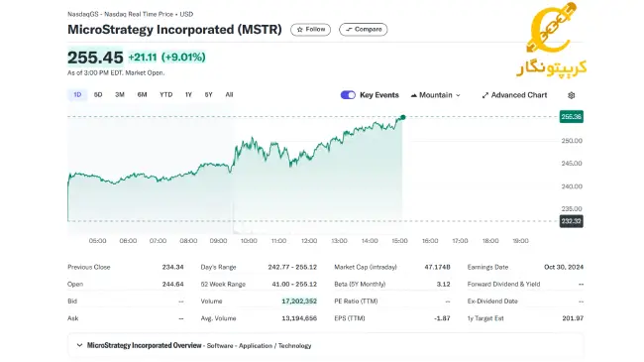Click the (+9.01%) percent change
This screenshot has width=644, height=362.
tap(183, 58)
